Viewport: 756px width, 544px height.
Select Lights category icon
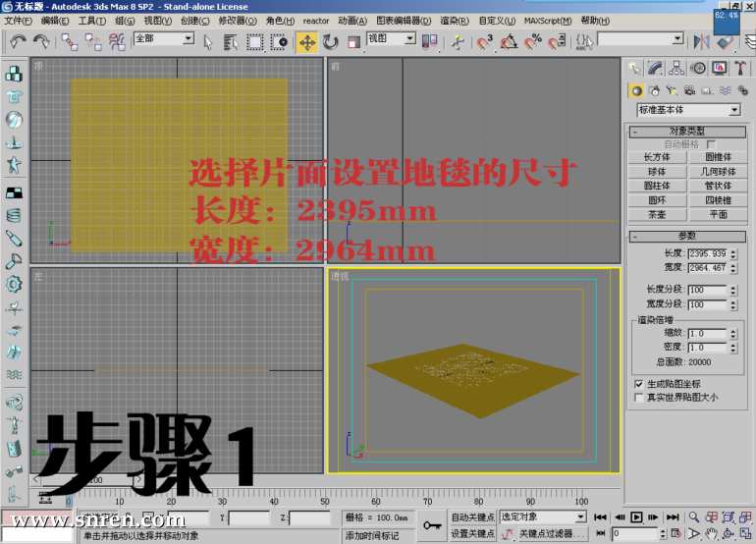click(x=673, y=90)
